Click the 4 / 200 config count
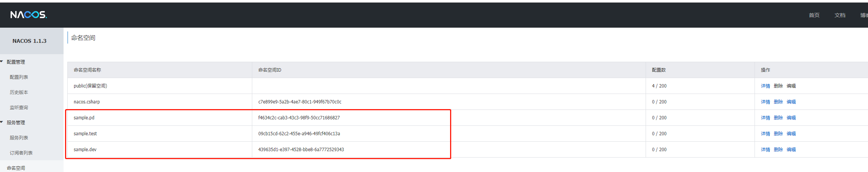 click(x=659, y=86)
